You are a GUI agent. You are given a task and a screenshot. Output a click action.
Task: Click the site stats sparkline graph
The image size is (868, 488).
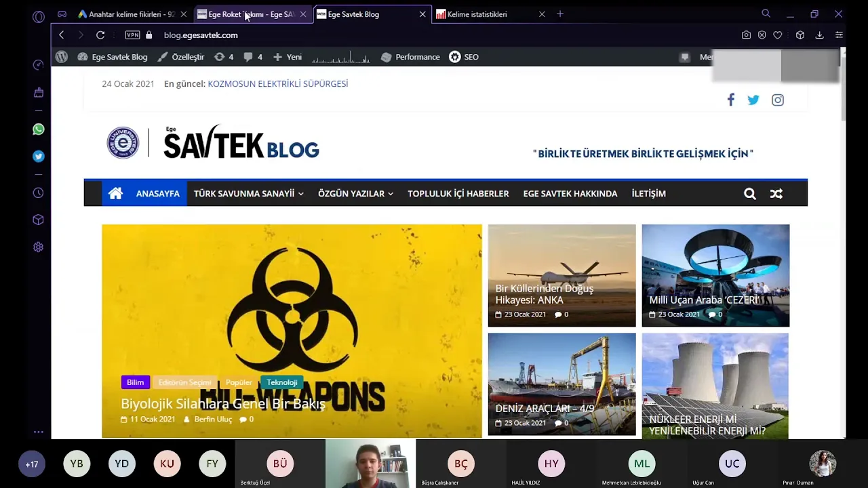point(341,58)
